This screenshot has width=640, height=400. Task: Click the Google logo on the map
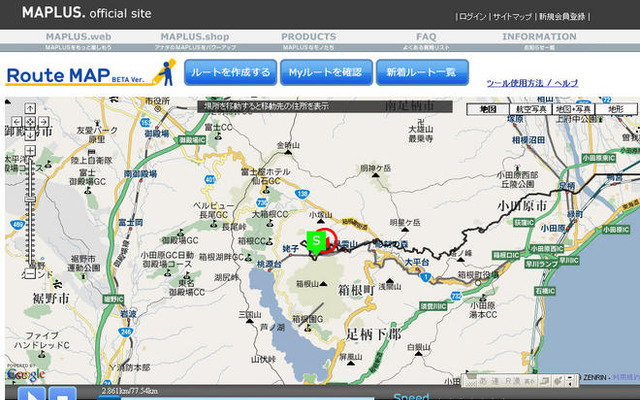(26, 374)
